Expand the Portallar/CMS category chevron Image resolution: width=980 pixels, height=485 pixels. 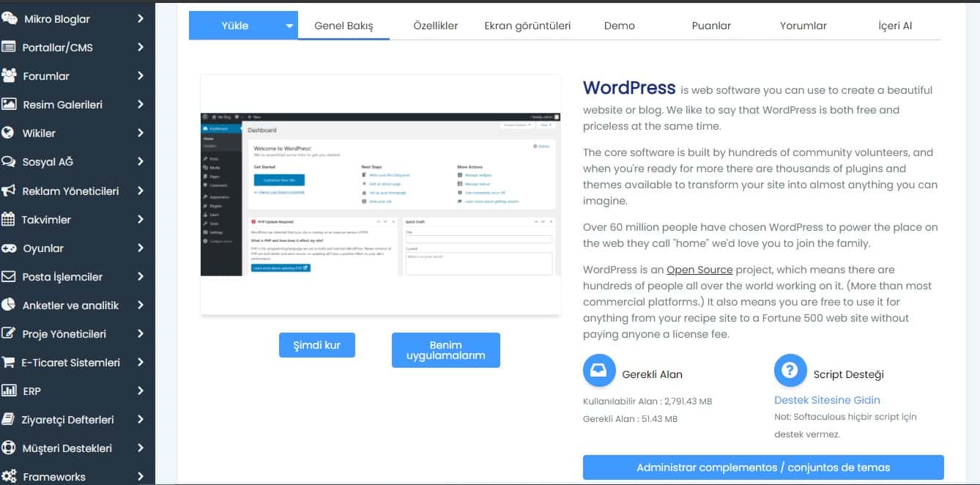[x=141, y=48]
